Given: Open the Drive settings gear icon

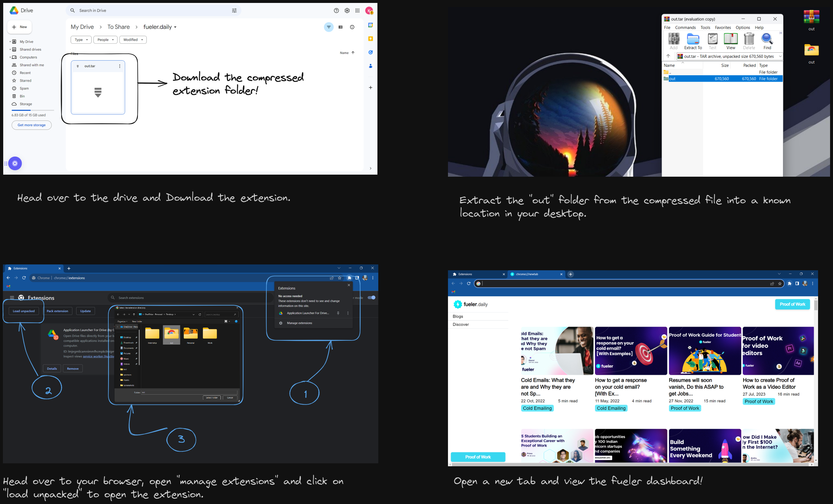Looking at the screenshot, I should [347, 11].
